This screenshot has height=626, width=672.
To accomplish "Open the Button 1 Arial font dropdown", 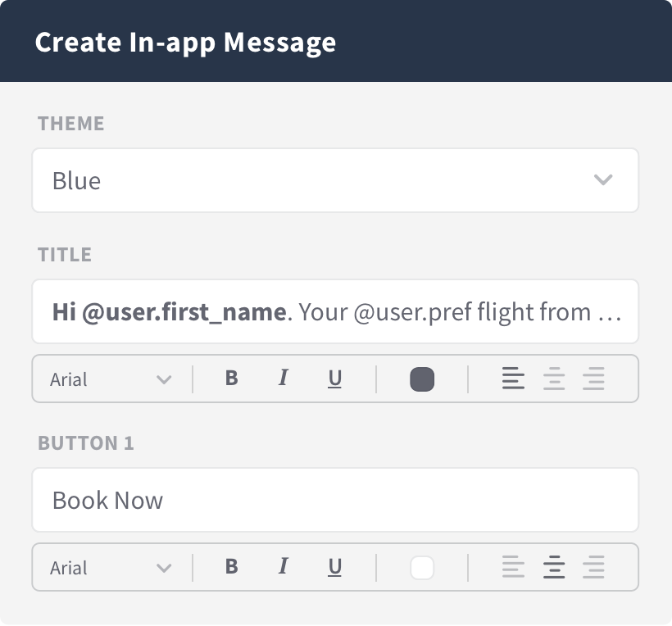I will (x=111, y=568).
